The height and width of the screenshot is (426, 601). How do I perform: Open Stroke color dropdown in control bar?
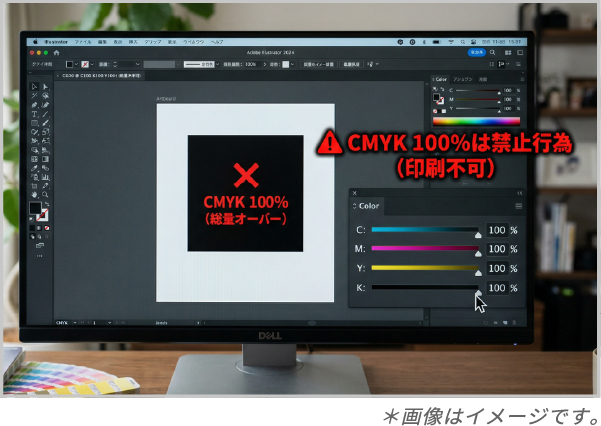tap(92, 64)
